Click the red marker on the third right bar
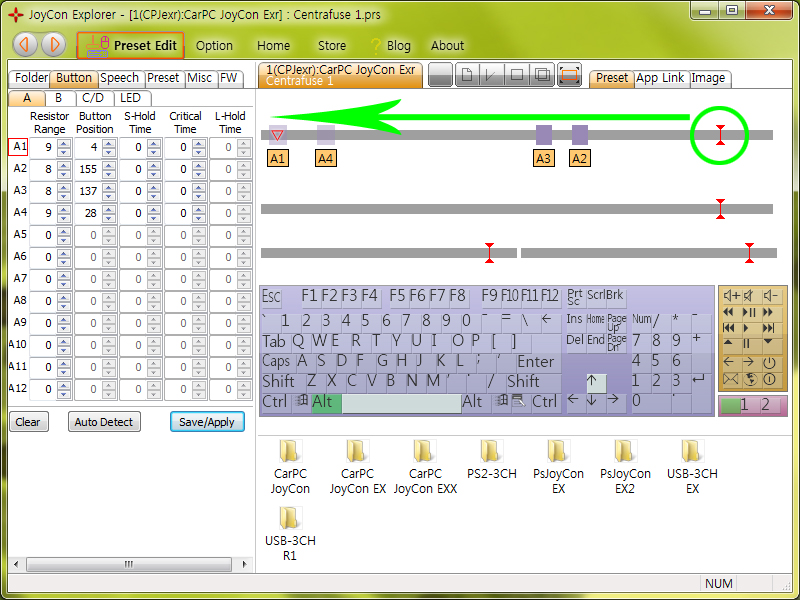 [749, 253]
